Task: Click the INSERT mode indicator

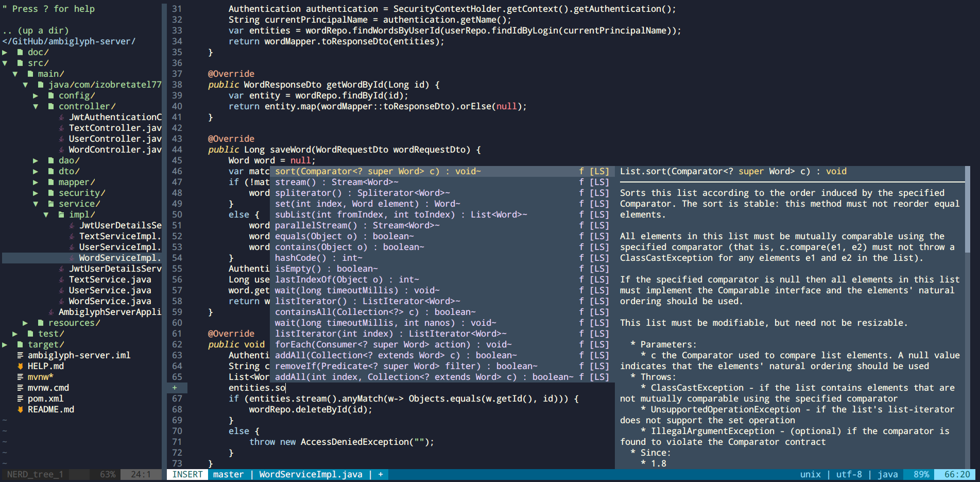Action: (187, 474)
